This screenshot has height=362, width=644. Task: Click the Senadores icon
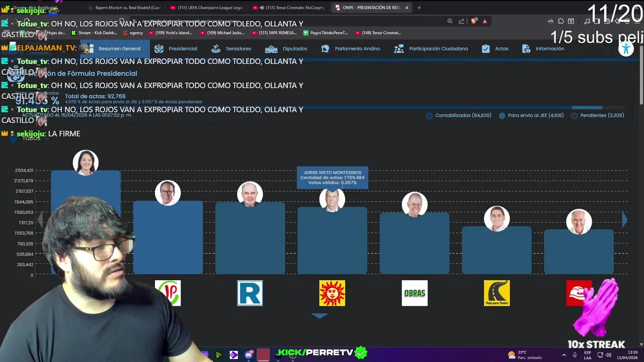[216, 49]
